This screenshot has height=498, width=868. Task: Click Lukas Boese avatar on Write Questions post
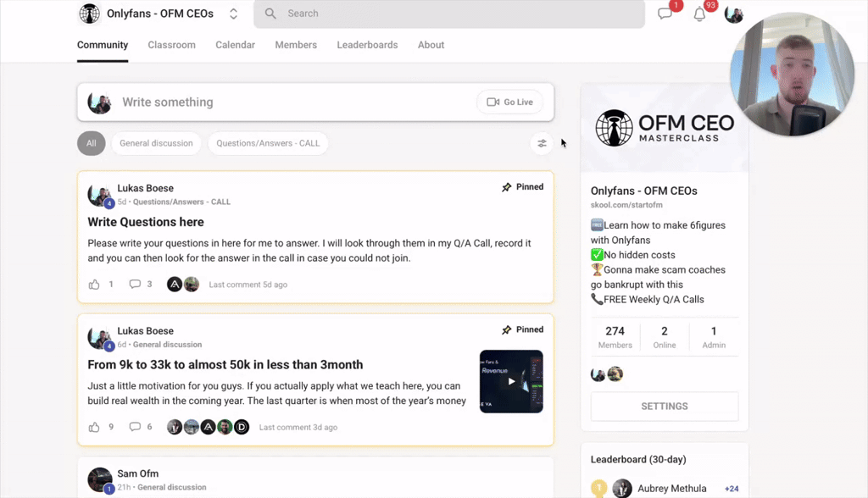pos(100,196)
